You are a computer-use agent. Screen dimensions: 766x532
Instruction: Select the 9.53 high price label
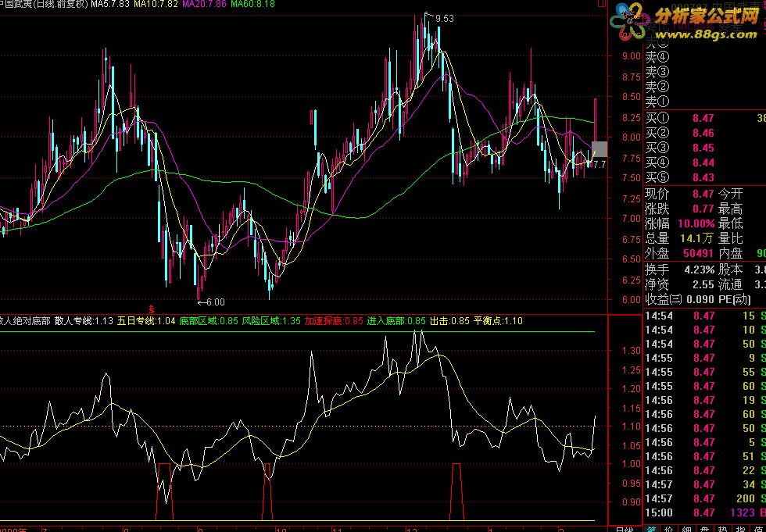coord(445,19)
